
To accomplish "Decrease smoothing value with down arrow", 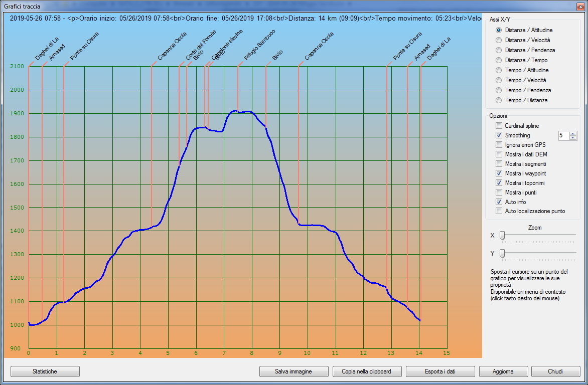I will point(573,138).
